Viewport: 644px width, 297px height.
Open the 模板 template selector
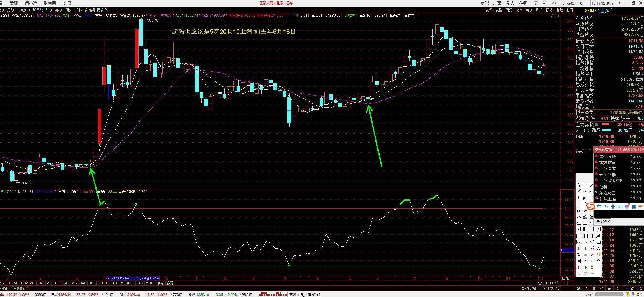pyautogui.click(x=554, y=283)
